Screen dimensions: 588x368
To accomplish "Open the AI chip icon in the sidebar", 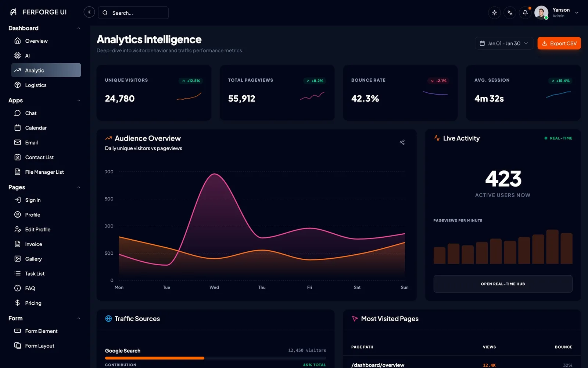I will click(x=17, y=56).
